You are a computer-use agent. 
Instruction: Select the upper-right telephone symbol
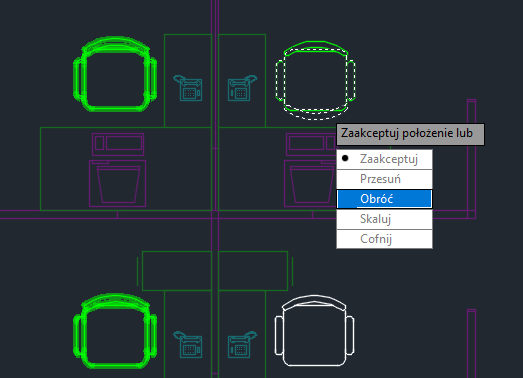[242, 88]
